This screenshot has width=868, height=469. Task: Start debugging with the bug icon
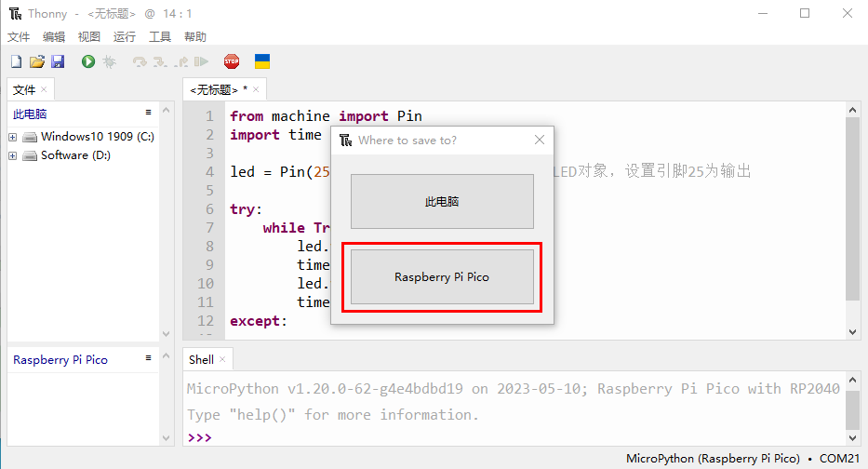[109, 61]
